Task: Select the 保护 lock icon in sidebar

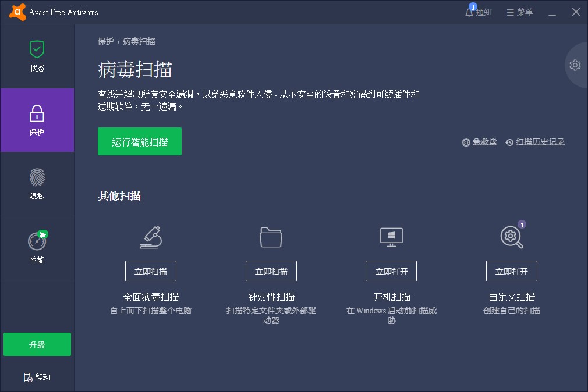Action: 37,114
